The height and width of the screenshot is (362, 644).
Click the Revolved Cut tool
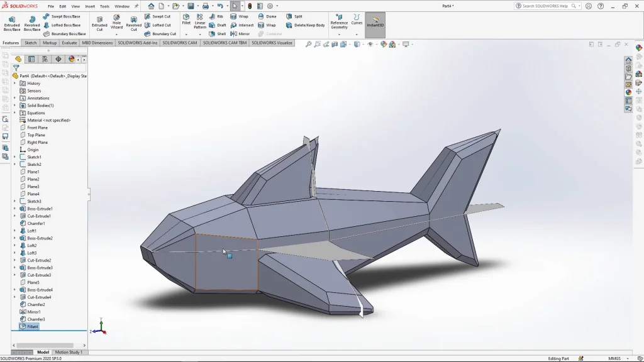coord(133,23)
